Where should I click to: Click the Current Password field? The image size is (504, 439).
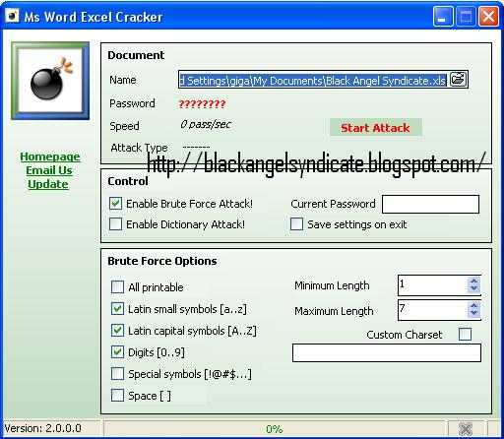pyautogui.click(x=430, y=204)
